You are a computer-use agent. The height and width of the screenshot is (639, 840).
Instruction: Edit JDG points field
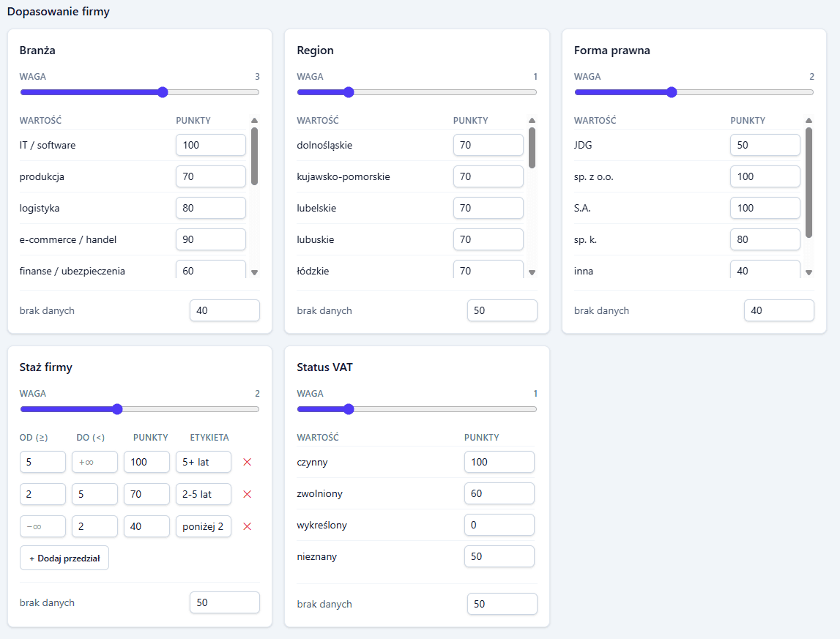click(x=765, y=145)
